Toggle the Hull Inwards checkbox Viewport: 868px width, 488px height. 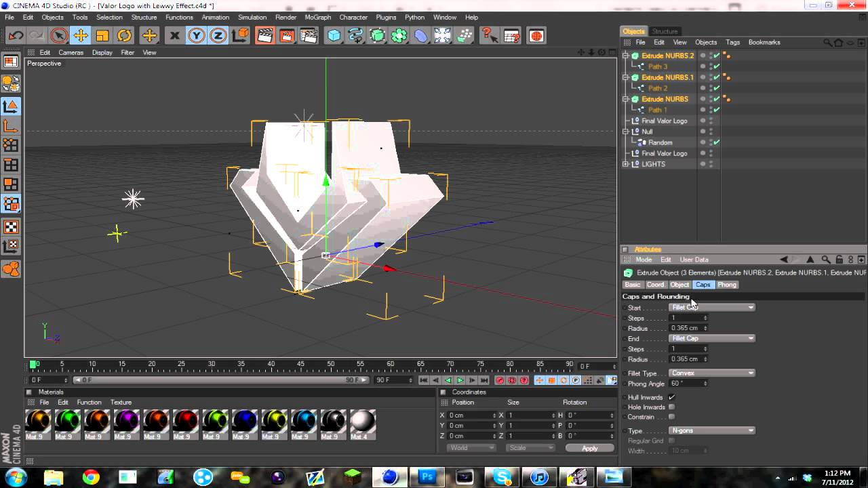[x=671, y=397]
